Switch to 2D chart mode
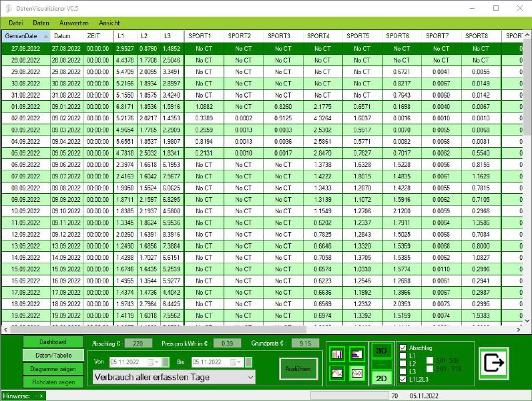Image resolution: width=532 pixels, height=401 pixels. pyautogui.click(x=381, y=378)
